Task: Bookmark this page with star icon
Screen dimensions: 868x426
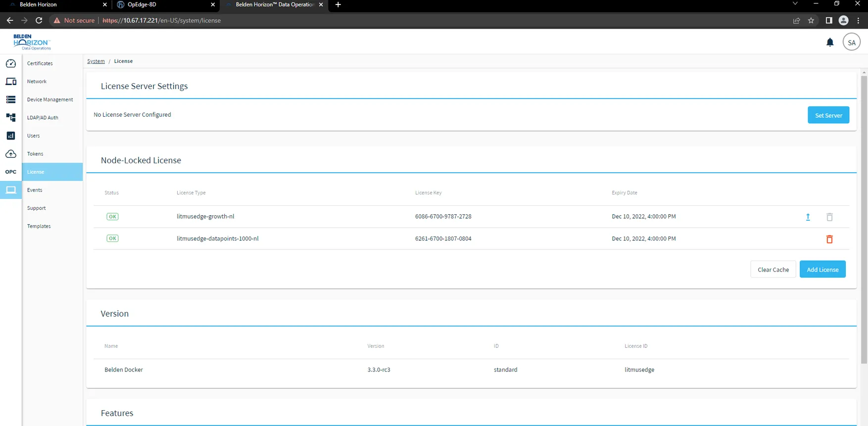Action: (x=811, y=20)
